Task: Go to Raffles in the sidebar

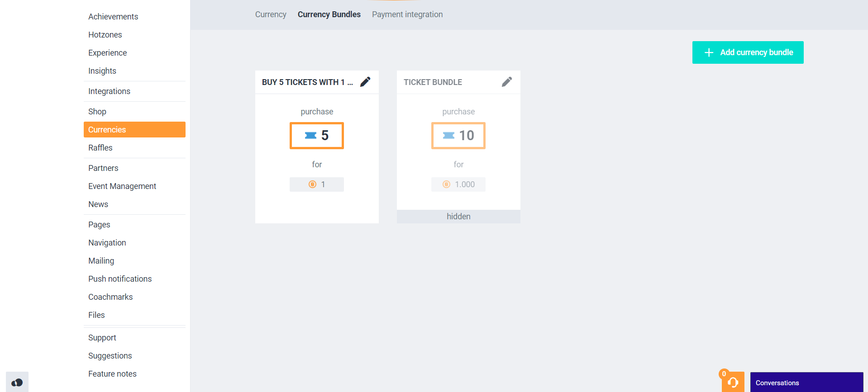Action: click(100, 148)
